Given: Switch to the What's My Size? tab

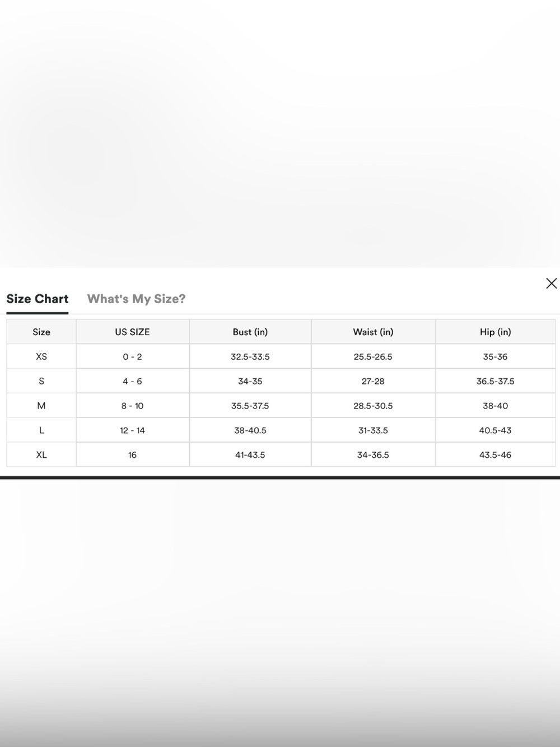Looking at the screenshot, I should 136,299.
